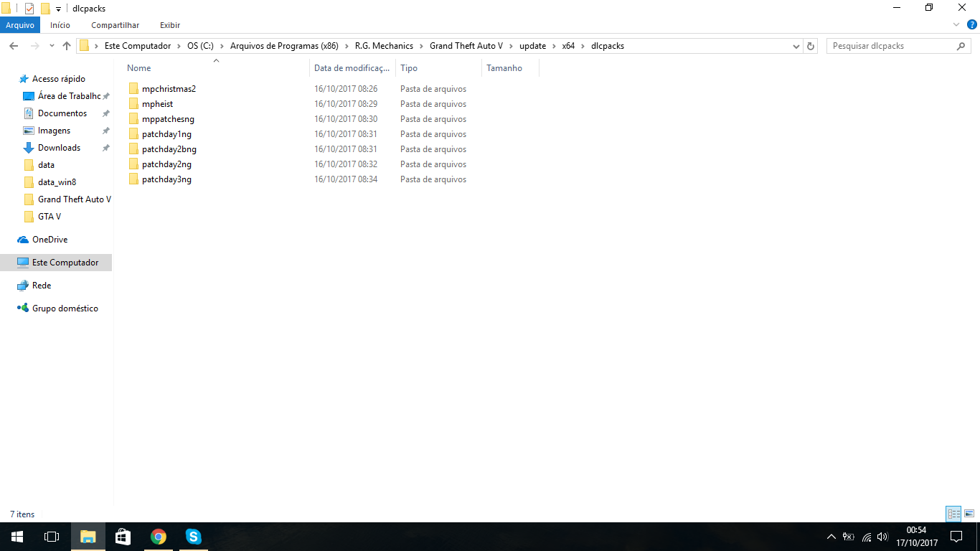Switch to the Compartilhar ribbon tab
Viewport: 980px width, 551px height.
click(115, 25)
